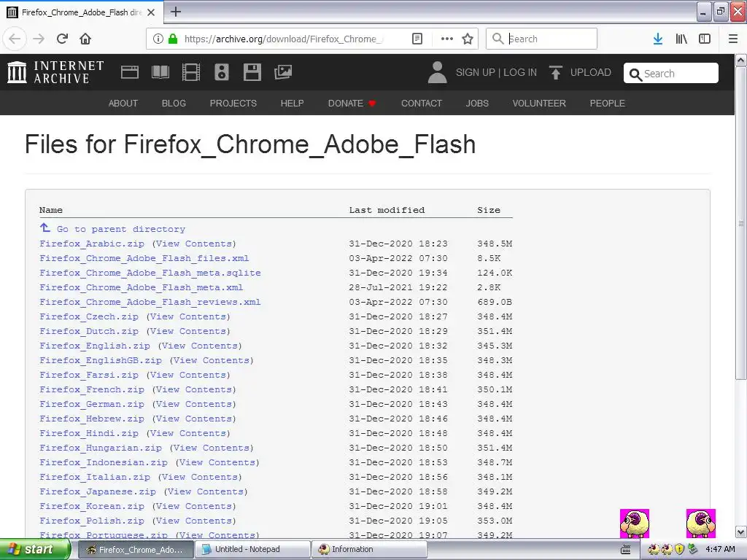Click the Firefox back arrow button

coord(15,39)
